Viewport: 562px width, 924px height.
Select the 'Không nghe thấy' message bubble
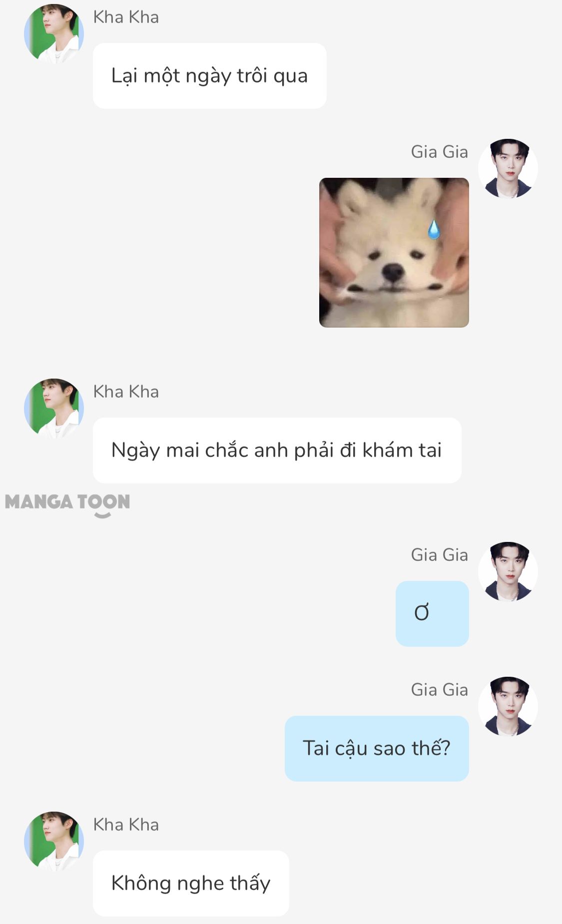click(x=191, y=884)
